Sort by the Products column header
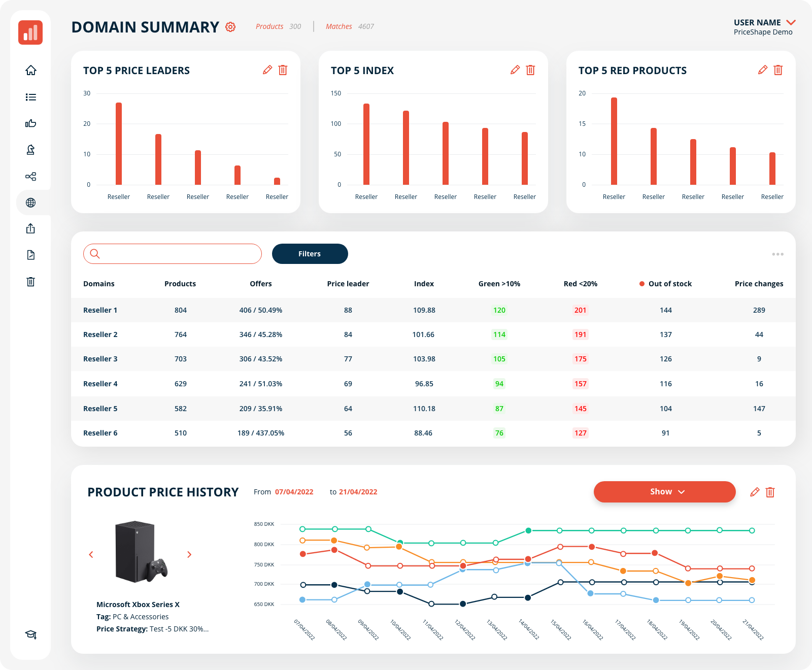 (180, 284)
